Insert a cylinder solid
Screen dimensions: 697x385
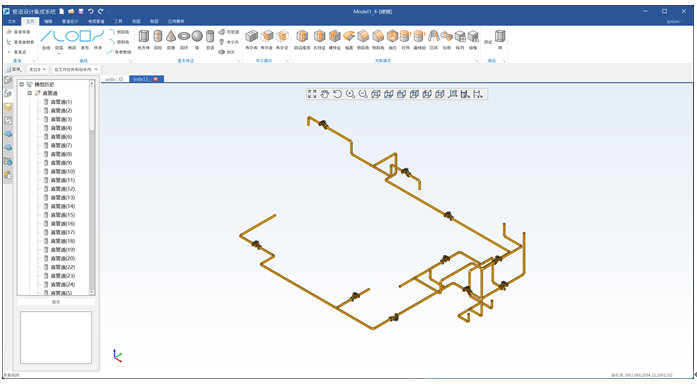click(x=158, y=39)
